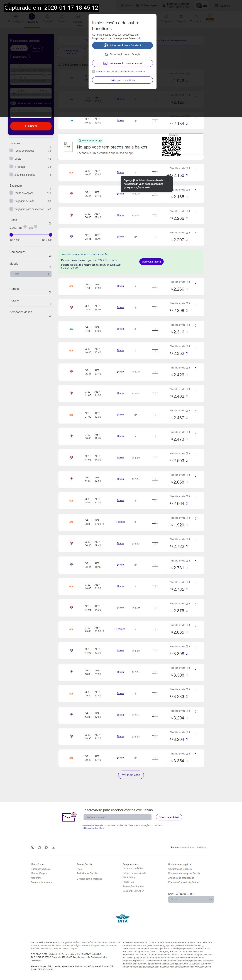Click the IATA logo
Image resolution: width=242 pixels, height=980 pixels.
[x=123, y=918]
